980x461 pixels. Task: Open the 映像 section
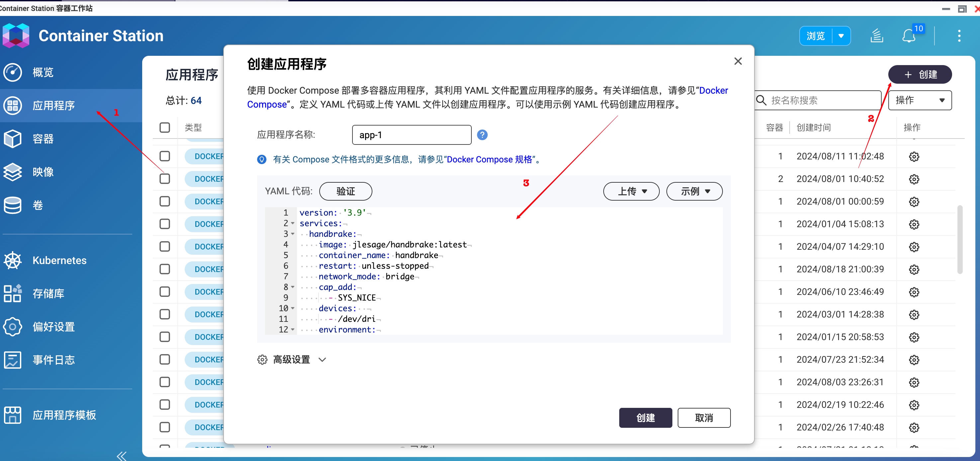tap(43, 172)
